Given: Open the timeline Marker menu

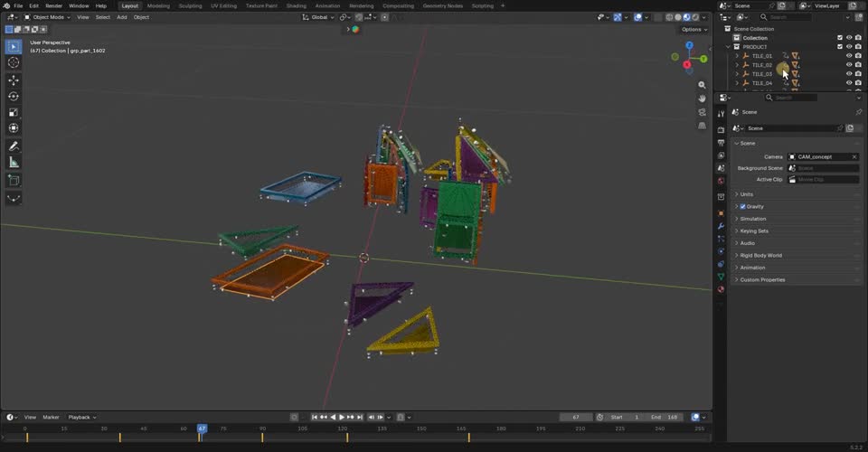Looking at the screenshot, I should [x=51, y=417].
